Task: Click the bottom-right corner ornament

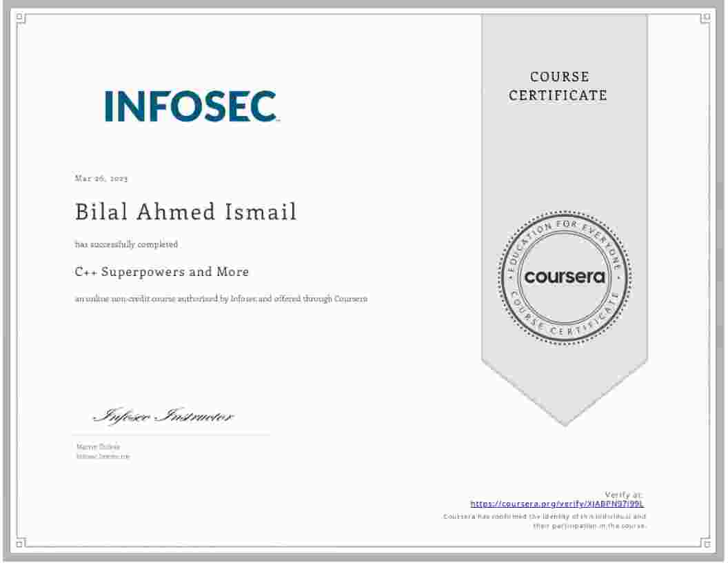Action: tap(706, 543)
